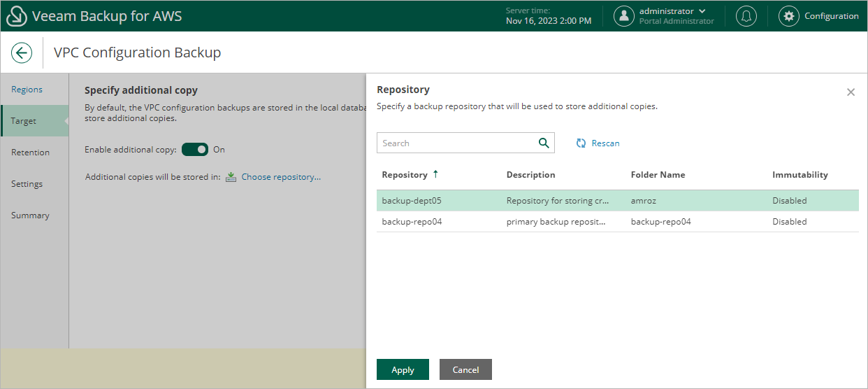This screenshot has height=389, width=868.
Task: Click the Rescan link
Action: 605,143
